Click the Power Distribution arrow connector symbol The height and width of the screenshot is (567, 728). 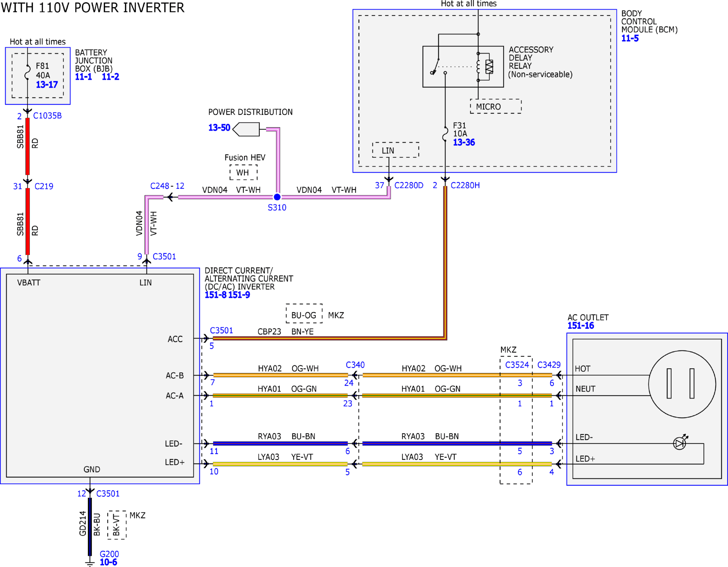246,129
